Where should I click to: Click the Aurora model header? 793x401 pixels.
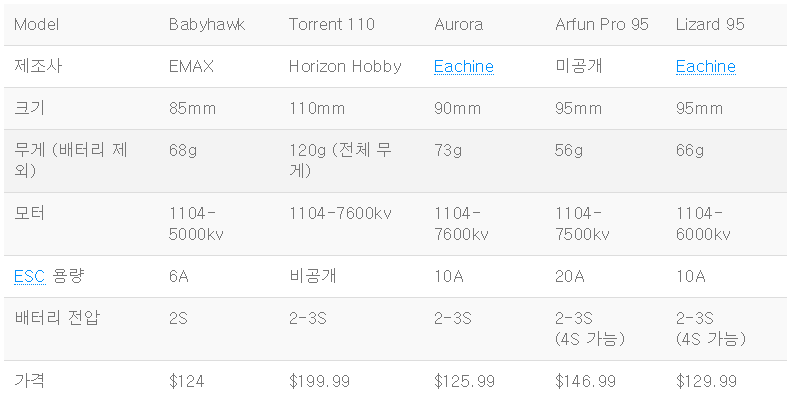pyautogui.click(x=458, y=24)
